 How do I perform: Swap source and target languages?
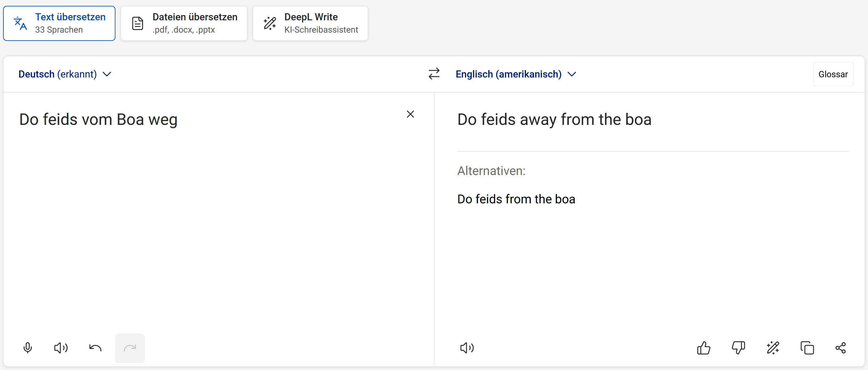click(434, 74)
